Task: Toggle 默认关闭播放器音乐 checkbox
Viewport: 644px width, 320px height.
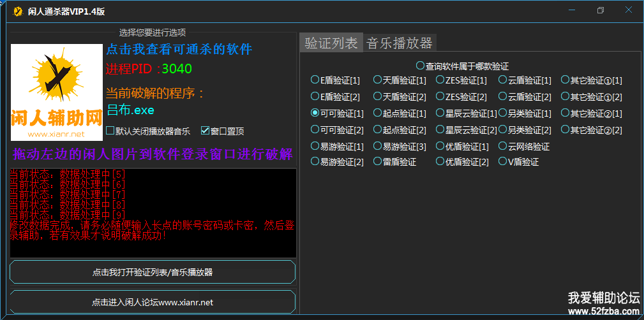Action: 148,131
